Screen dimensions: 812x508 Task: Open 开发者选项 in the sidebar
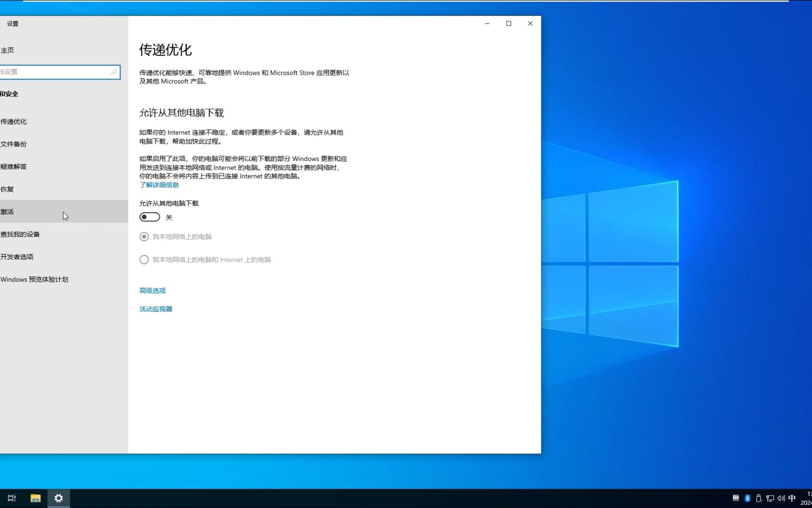(64, 257)
